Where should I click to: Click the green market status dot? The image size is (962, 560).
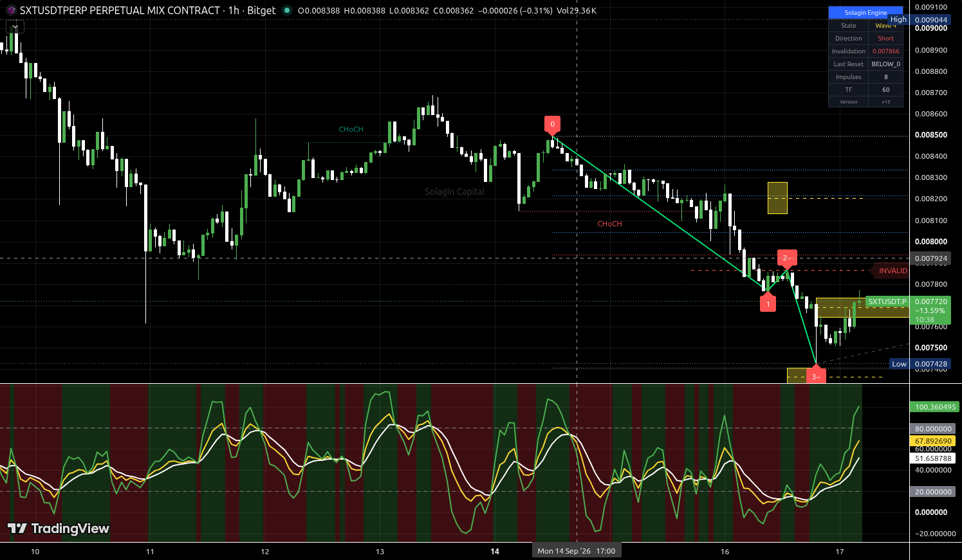[x=287, y=10]
